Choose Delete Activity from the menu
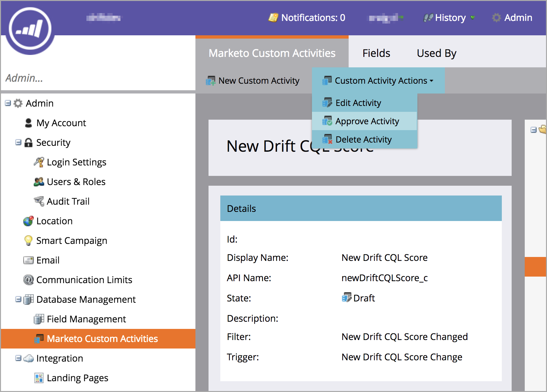The width and height of the screenshot is (547, 392). [x=364, y=139]
